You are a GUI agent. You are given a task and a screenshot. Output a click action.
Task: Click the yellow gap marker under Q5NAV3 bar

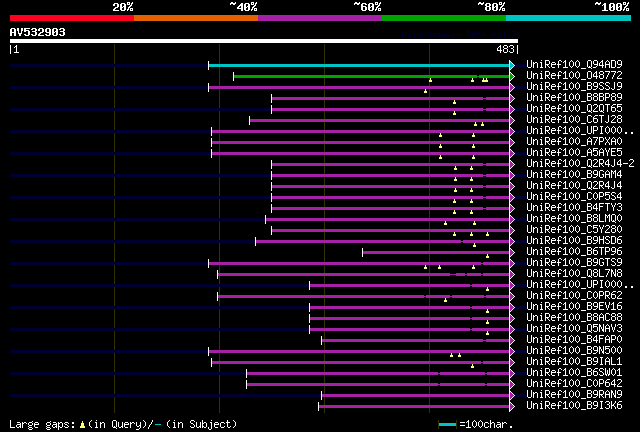487,333
